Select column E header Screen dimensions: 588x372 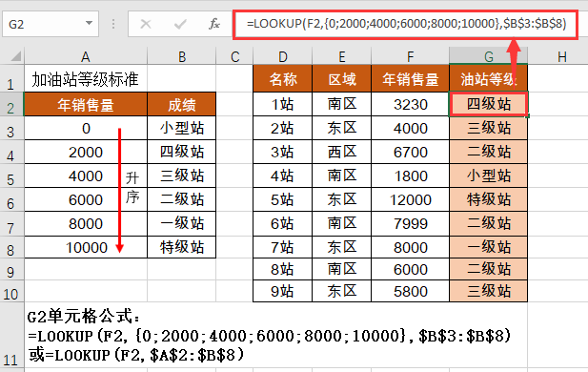point(341,56)
